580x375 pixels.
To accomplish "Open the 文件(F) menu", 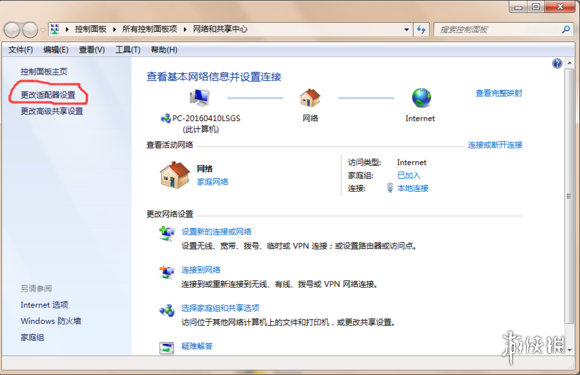I will tap(20, 50).
